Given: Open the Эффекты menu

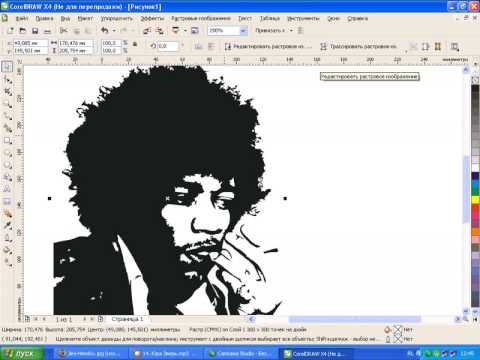Looking at the screenshot, I should (x=152, y=18).
